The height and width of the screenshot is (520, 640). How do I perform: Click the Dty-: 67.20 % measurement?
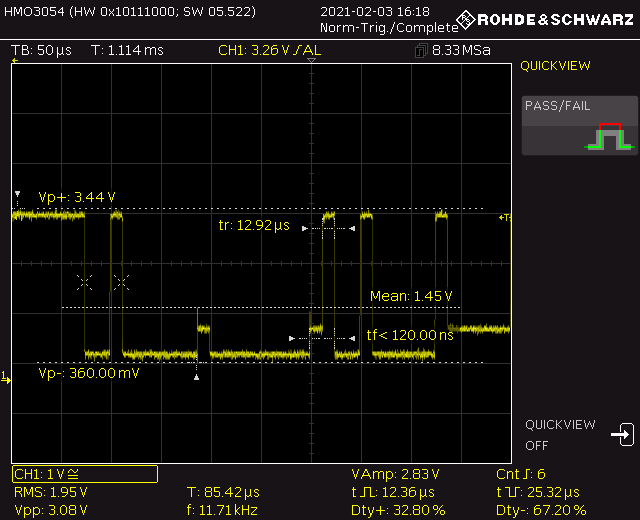(541, 510)
